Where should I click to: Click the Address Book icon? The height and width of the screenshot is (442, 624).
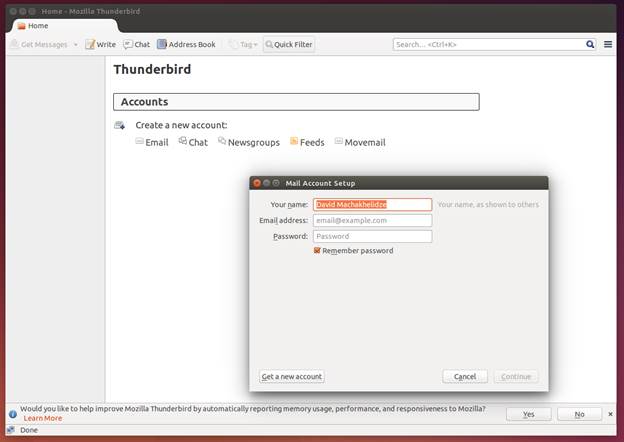tap(162, 44)
